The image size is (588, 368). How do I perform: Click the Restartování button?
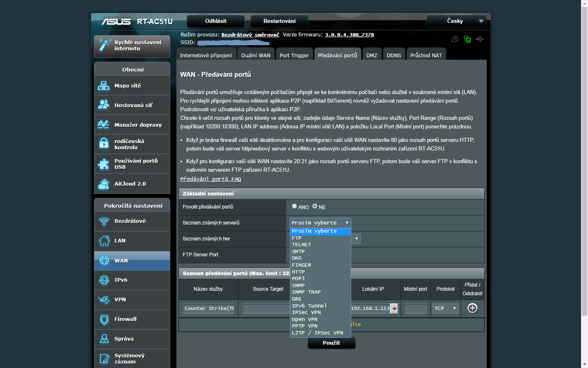point(279,21)
